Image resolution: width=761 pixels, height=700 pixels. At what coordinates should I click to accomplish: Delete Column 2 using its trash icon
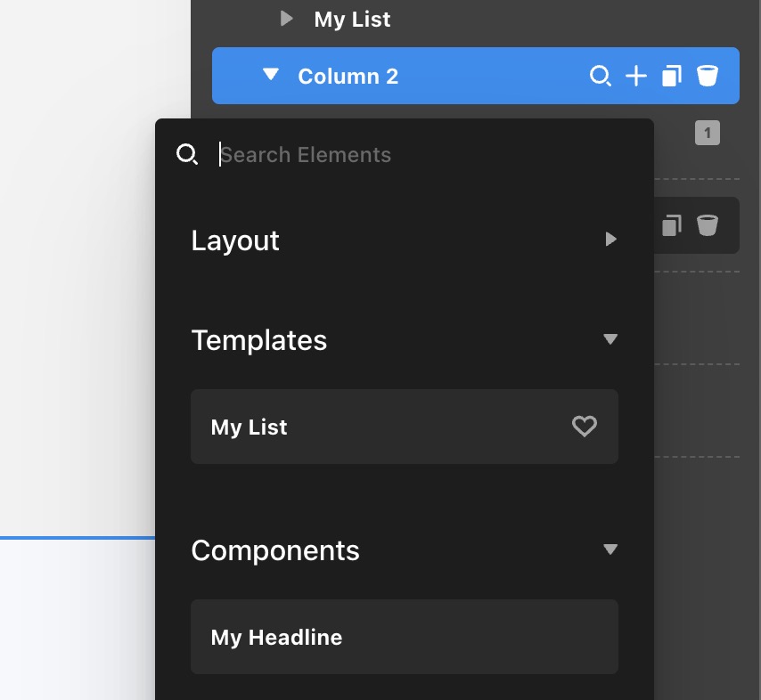point(708,77)
